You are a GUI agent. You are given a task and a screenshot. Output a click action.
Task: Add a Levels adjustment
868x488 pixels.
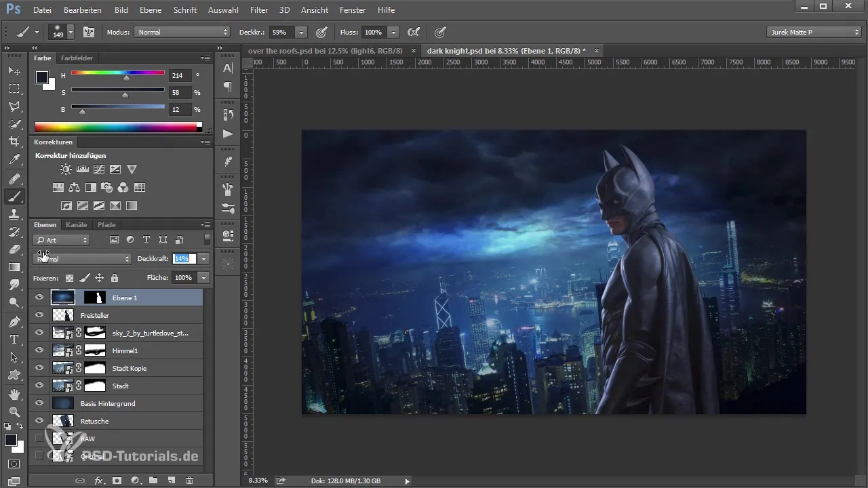83,169
